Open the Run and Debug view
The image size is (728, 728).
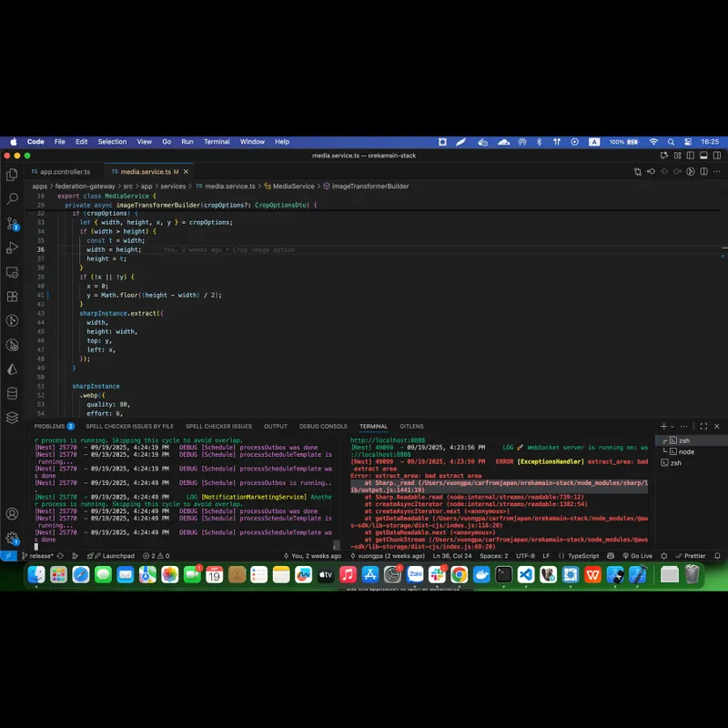[12, 248]
